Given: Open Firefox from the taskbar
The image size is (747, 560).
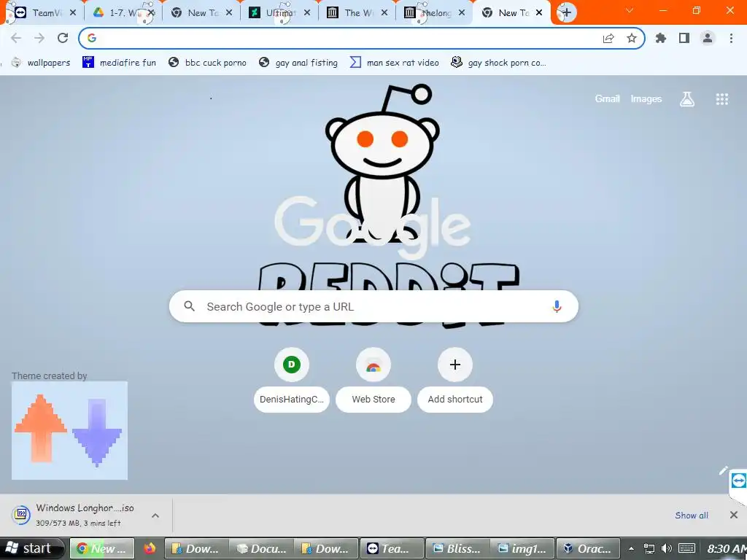Looking at the screenshot, I should click(x=150, y=548).
